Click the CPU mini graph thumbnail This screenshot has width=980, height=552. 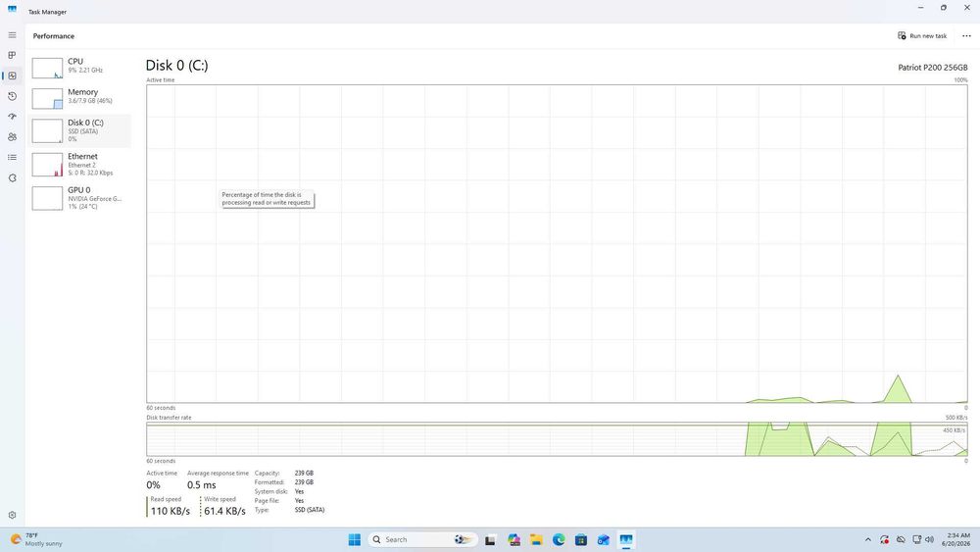(47, 68)
